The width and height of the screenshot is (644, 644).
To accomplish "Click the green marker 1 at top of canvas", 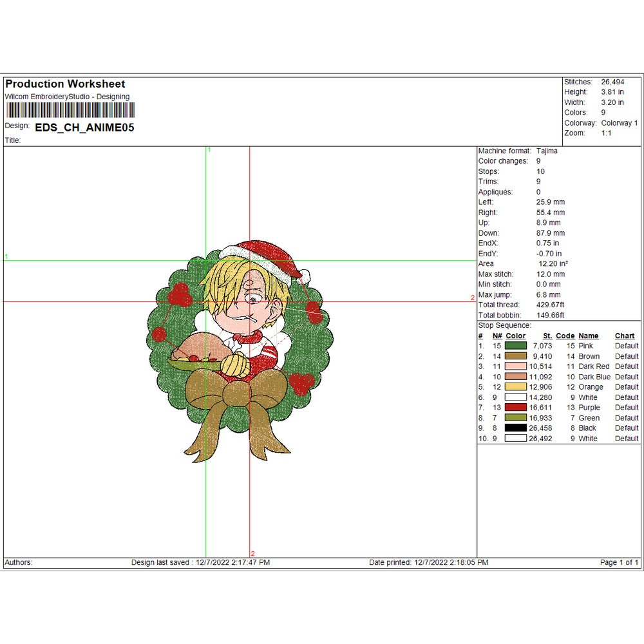I will 209,149.
